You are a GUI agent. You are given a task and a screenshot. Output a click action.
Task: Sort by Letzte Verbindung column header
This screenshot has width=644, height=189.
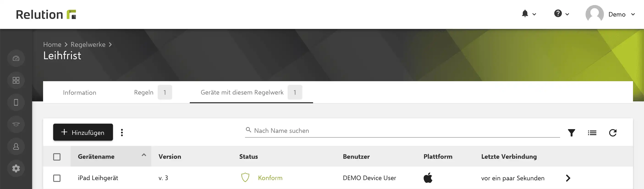click(509, 157)
